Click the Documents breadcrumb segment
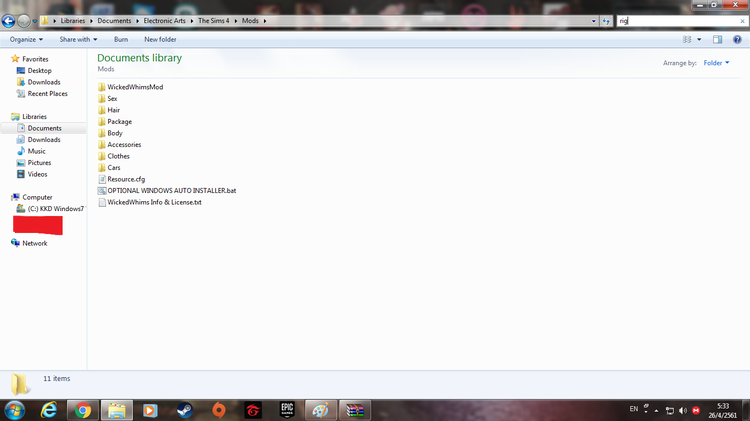 click(114, 21)
